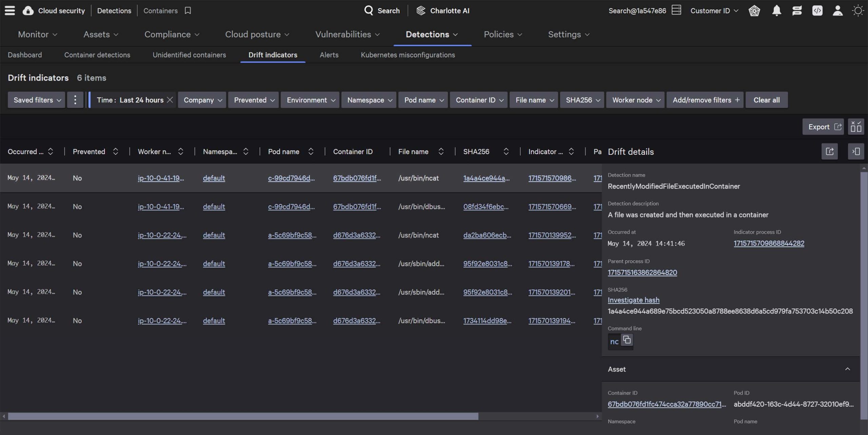Expand the Customer ID dropdown
The height and width of the screenshot is (435, 868).
713,11
